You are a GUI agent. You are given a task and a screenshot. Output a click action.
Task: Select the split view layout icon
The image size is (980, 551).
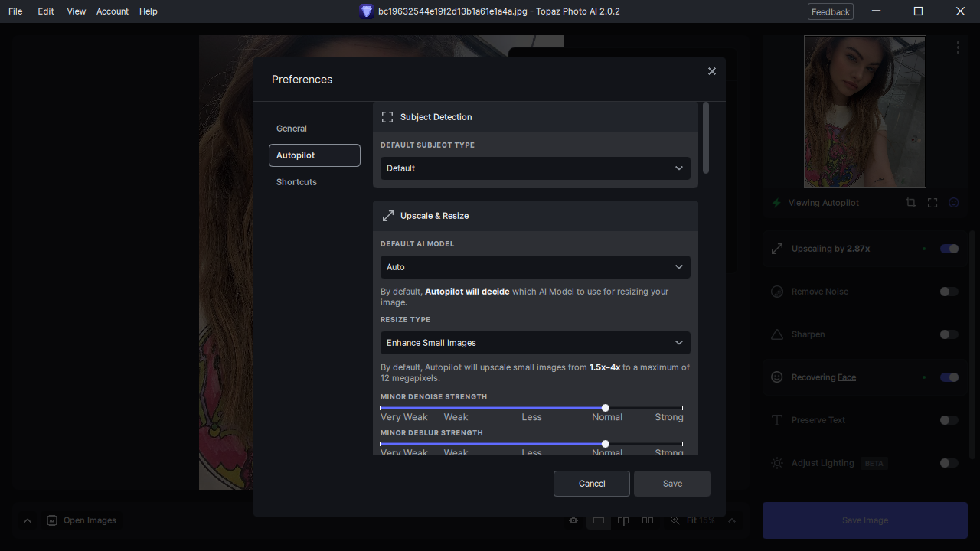pos(623,520)
